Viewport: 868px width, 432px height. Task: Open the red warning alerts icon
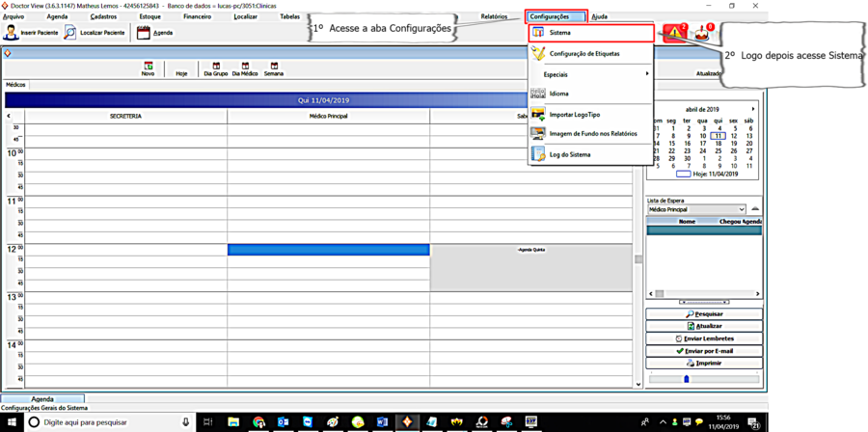coord(674,33)
